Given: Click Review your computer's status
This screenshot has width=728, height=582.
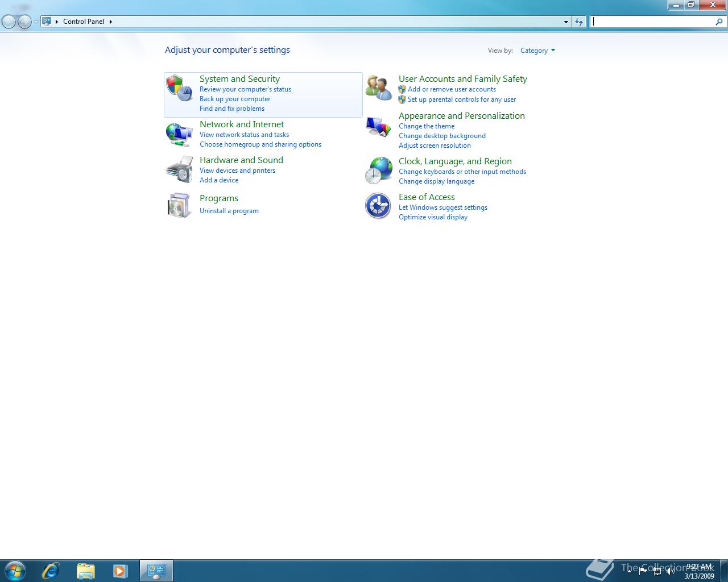Looking at the screenshot, I should pyautogui.click(x=245, y=89).
